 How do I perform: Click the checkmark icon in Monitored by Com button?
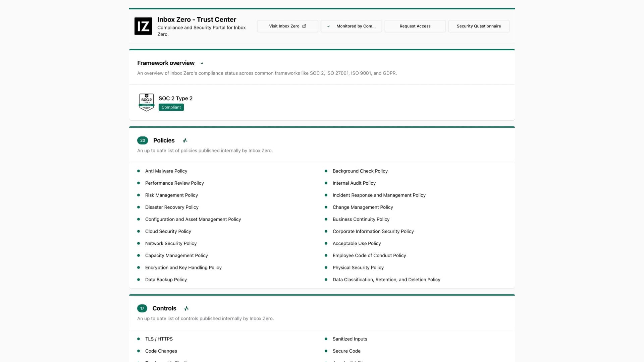point(329,26)
